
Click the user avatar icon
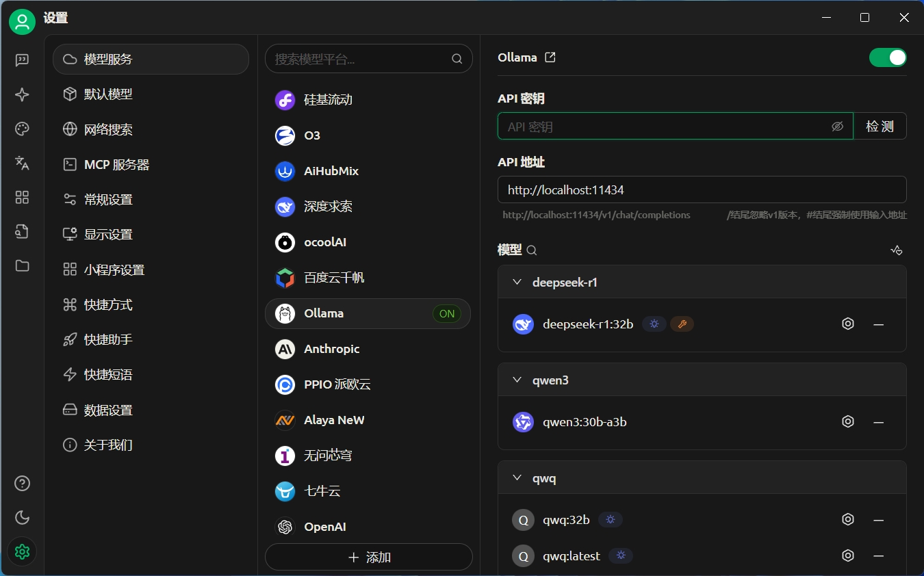(x=22, y=22)
